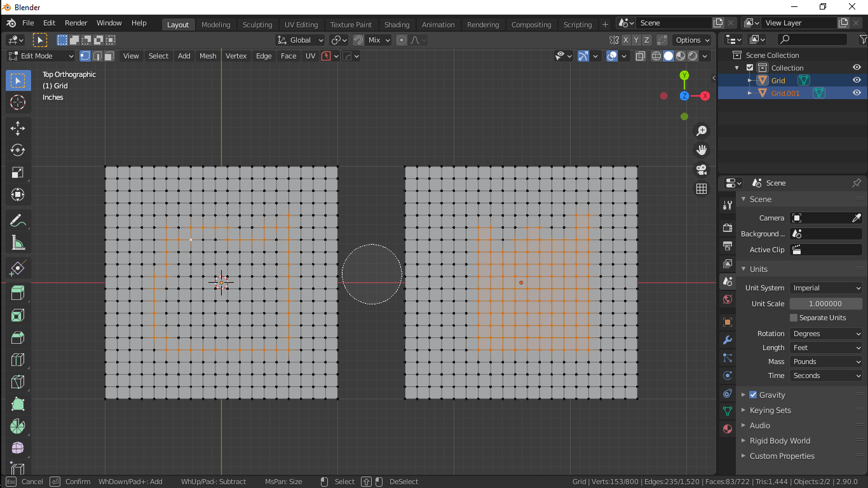
Task: Disable the Gravity checkbox
Action: [x=753, y=395]
